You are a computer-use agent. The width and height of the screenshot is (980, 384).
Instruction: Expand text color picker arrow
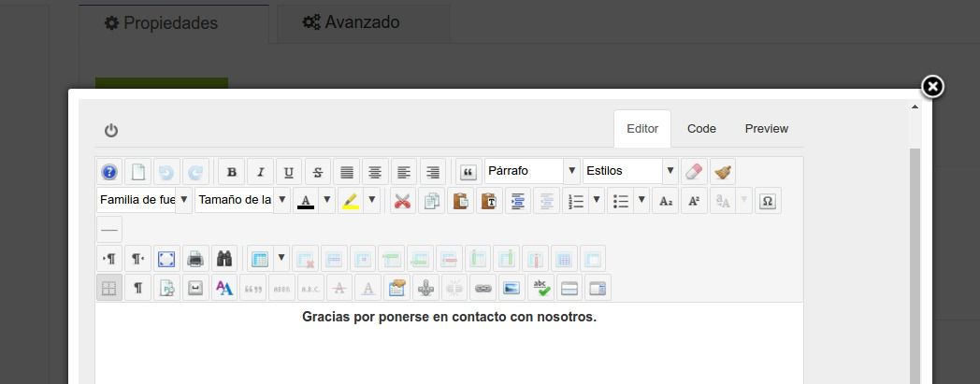[327, 201]
